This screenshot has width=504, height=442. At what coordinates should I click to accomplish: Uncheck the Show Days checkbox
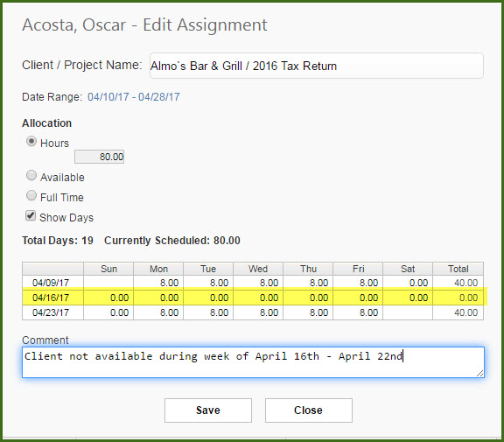[31, 215]
